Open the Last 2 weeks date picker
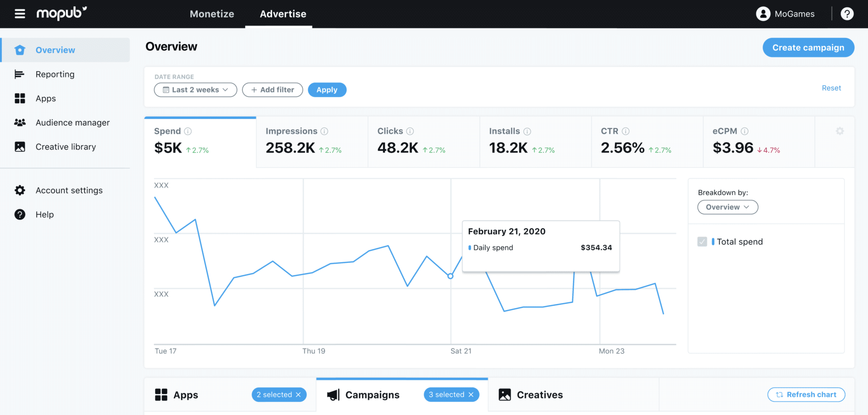868x415 pixels. click(x=195, y=90)
